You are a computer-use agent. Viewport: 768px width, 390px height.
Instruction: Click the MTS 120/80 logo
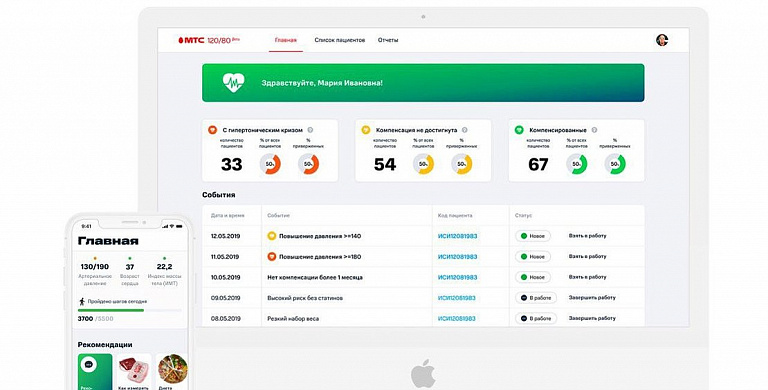209,40
